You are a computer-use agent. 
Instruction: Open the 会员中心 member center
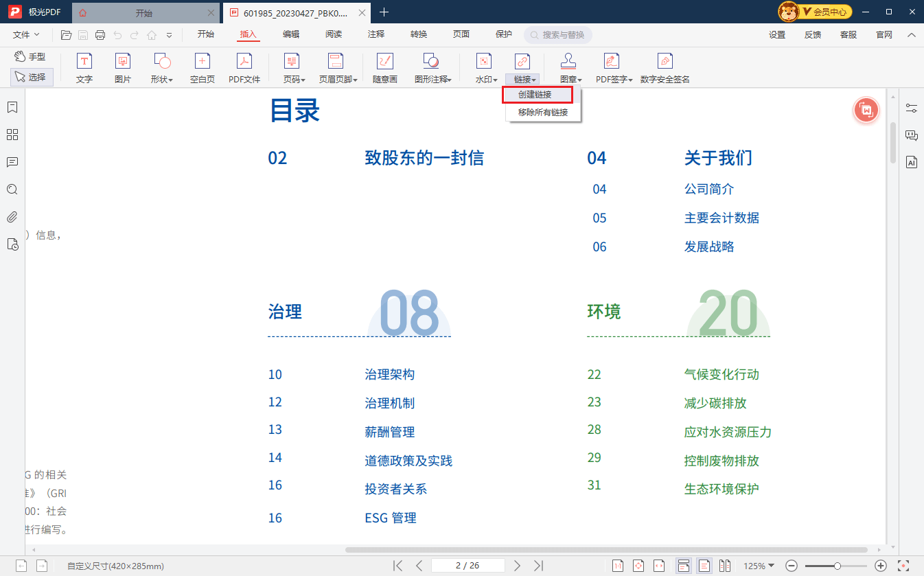coord(816,12)
